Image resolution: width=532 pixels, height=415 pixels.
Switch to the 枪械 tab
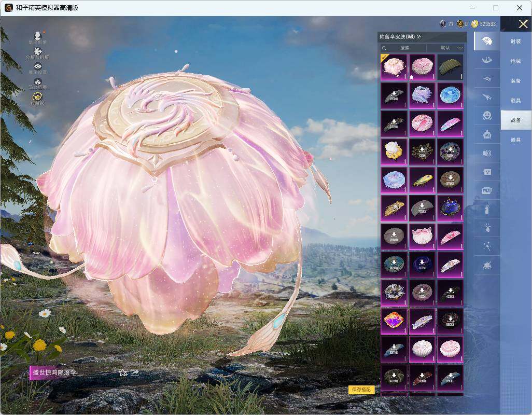[x=516, y=61]
